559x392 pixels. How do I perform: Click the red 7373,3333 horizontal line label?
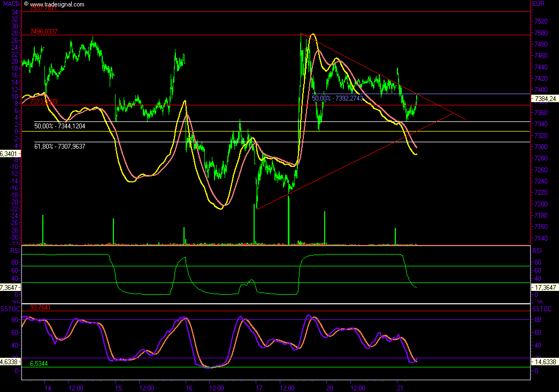tap(44, 102)
